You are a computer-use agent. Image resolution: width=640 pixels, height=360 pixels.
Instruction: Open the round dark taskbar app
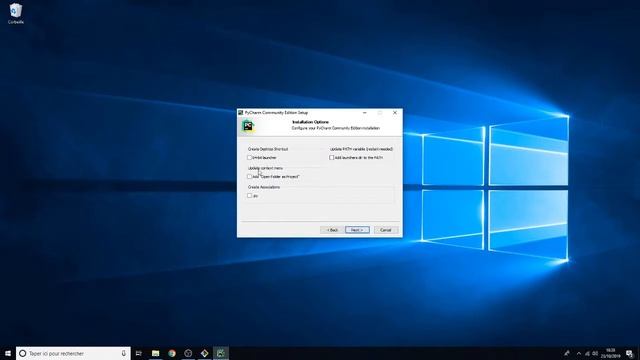click(x=188, y=353)
